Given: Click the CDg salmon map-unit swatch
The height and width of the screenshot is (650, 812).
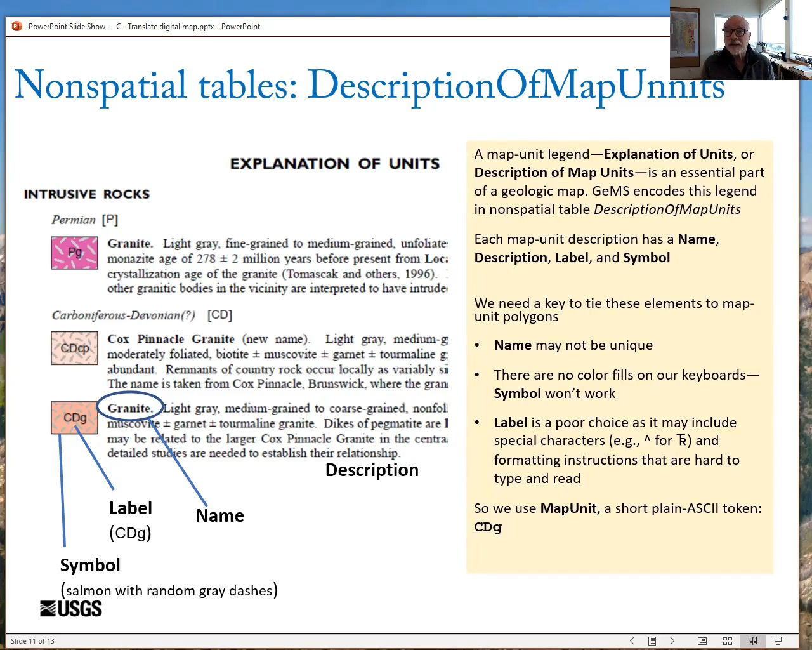Looking at the screenshot, I should pyautogui.click(x=75, y=418).
